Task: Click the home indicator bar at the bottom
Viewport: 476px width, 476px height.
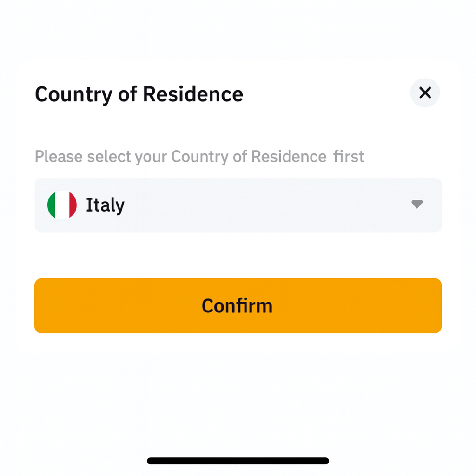Action: (238, 460)
